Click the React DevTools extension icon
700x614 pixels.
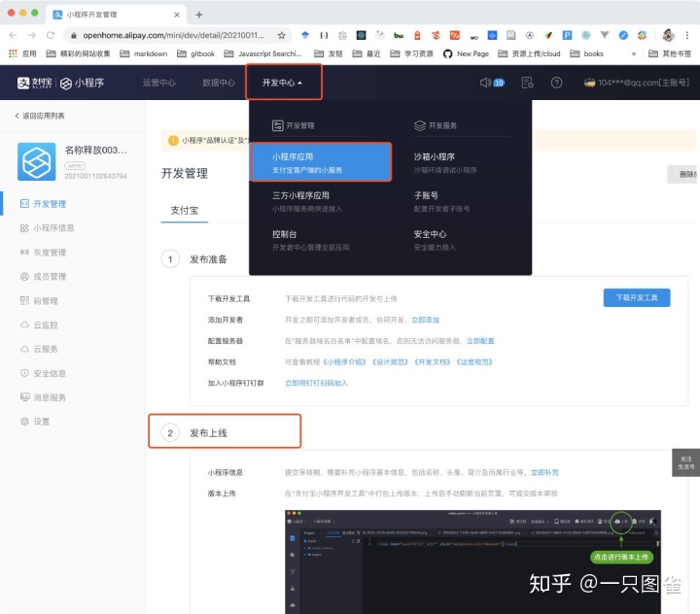point(361,35)
